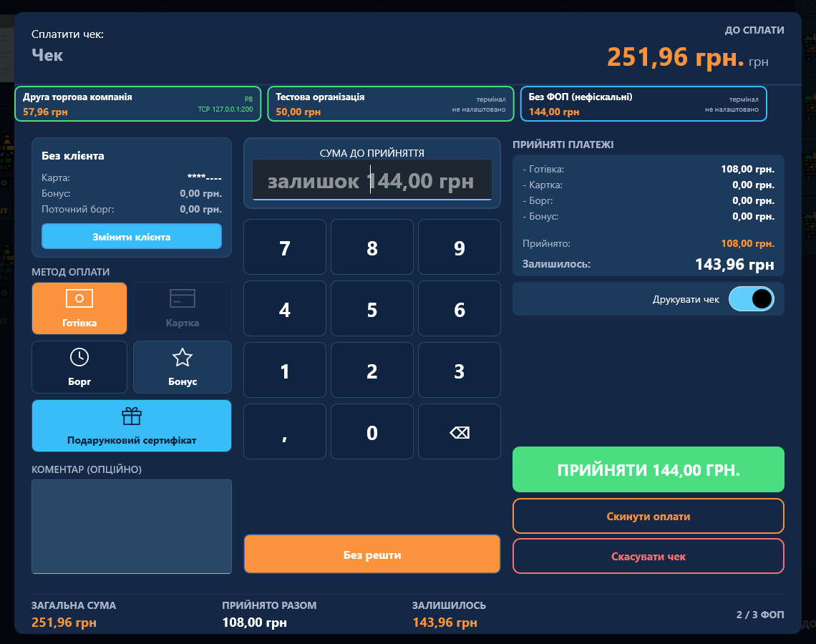This screenshot has width=816, height=644.
Task: Tap digit 7 on the numeric keypad
Action: coord(285,247)
